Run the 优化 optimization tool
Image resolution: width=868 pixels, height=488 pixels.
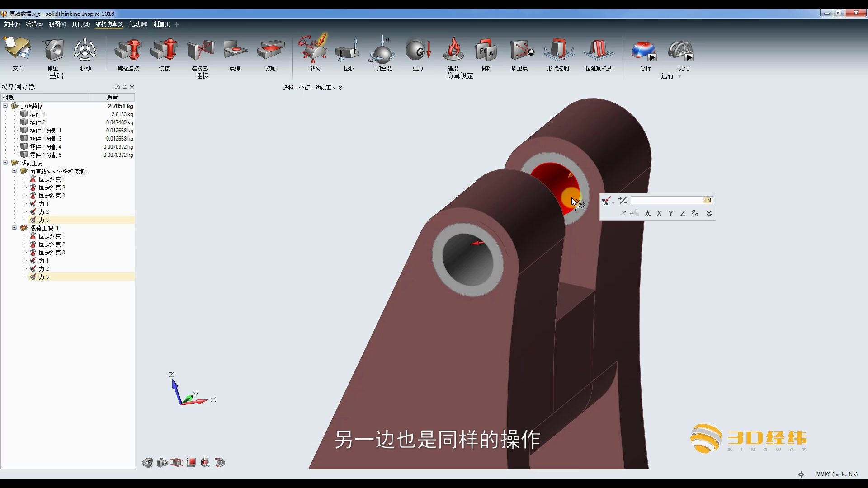pos(681,51)
